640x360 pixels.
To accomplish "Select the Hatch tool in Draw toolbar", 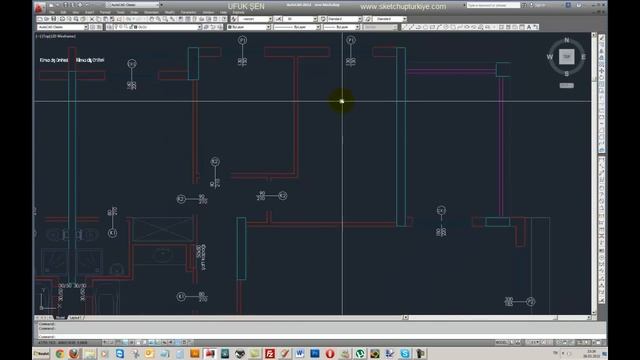I will [x=501, y=27].
